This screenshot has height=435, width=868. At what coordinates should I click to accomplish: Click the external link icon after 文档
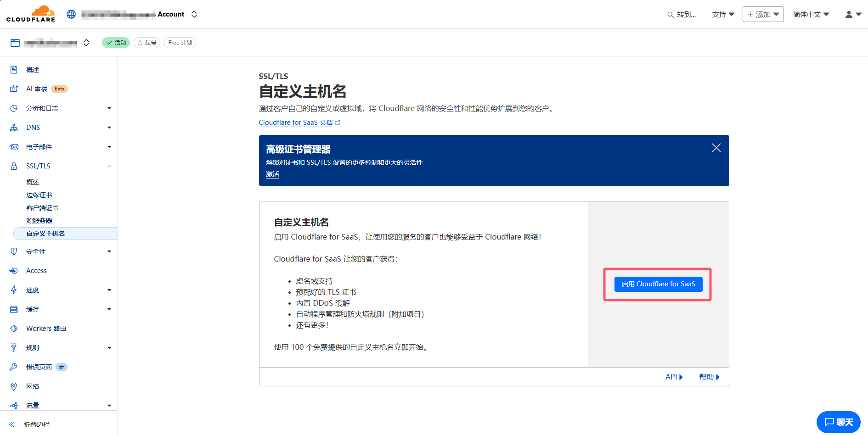[338, 123]
